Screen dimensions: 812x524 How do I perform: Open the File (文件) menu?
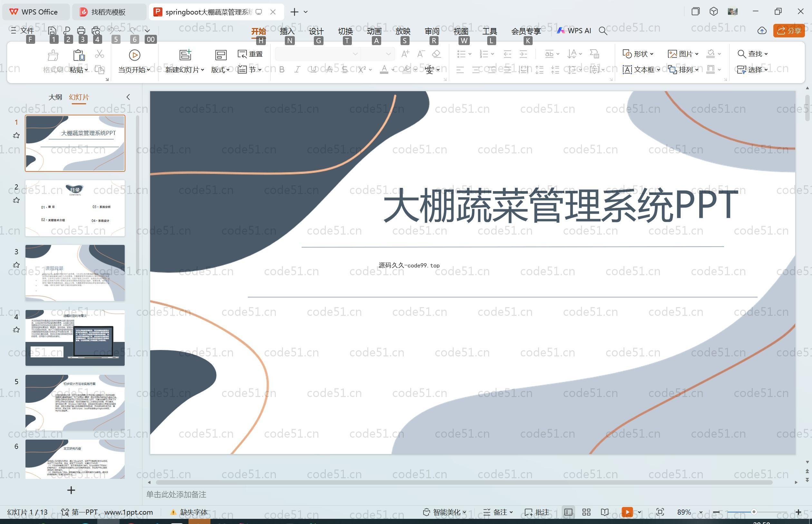click(x=22, y=31)
